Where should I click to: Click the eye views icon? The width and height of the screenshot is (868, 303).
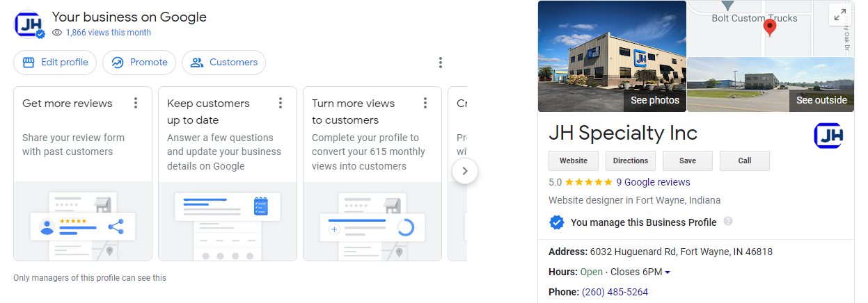click(57, 33)
